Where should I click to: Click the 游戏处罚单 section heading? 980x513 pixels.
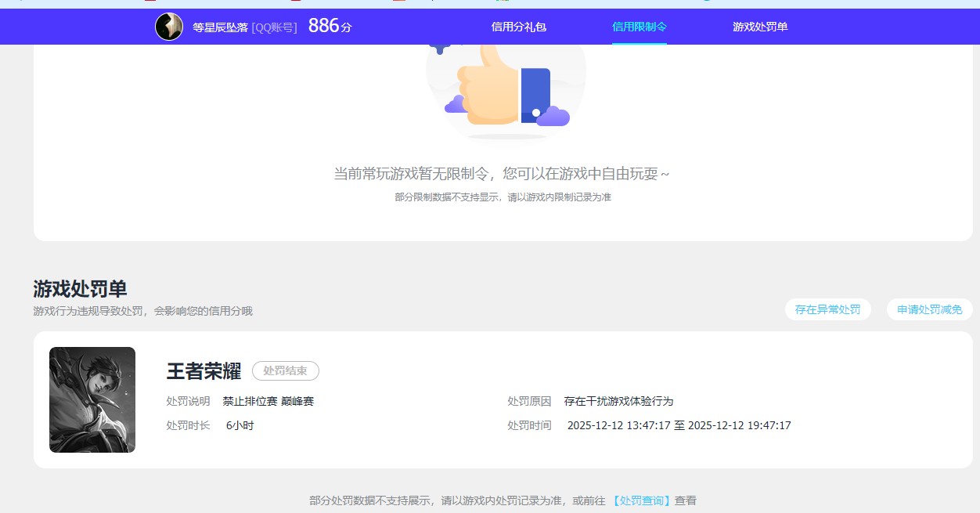click(x=77, y=288)
